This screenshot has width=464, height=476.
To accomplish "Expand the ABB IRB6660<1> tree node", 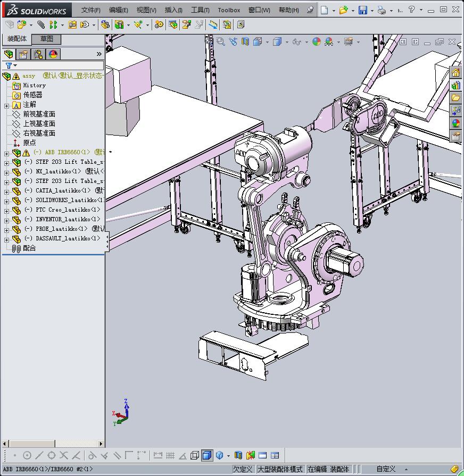I will click(x=6, y=153).
